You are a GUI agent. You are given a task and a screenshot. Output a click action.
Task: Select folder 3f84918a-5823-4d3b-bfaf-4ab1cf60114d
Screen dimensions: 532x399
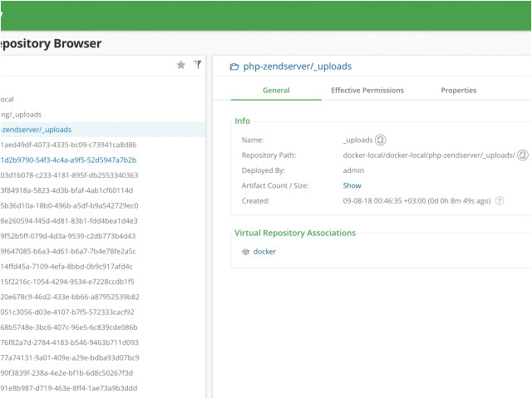coord(66,190)
